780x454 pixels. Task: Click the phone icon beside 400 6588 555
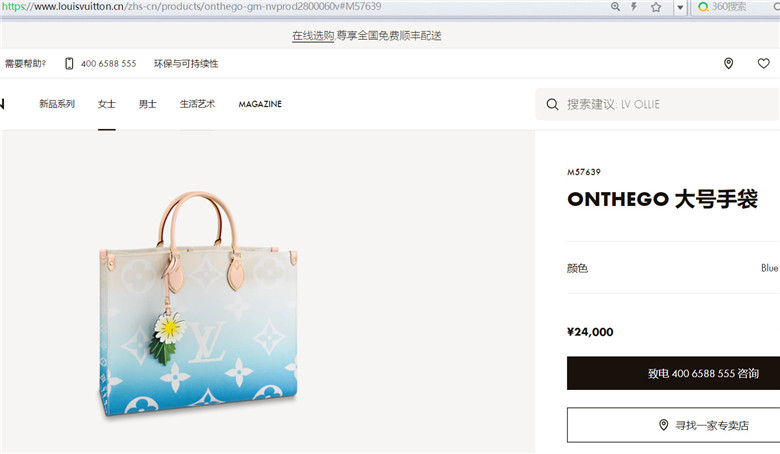tap(69, 64)
